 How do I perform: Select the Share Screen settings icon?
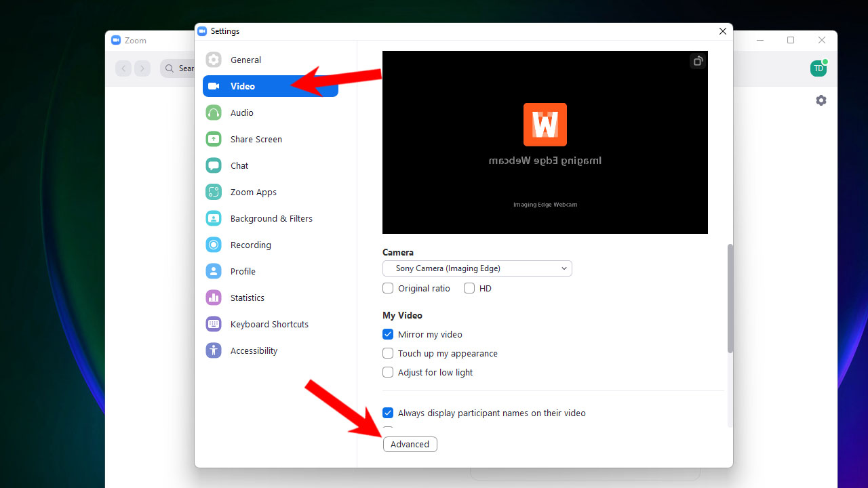[x=214, y=139]
